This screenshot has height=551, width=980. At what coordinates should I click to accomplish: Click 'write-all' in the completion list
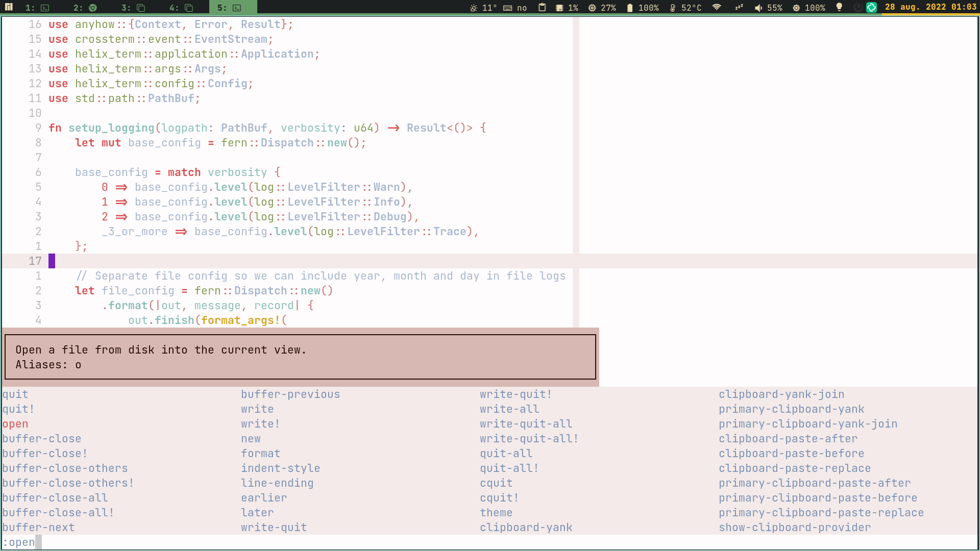tap(509, 409)
